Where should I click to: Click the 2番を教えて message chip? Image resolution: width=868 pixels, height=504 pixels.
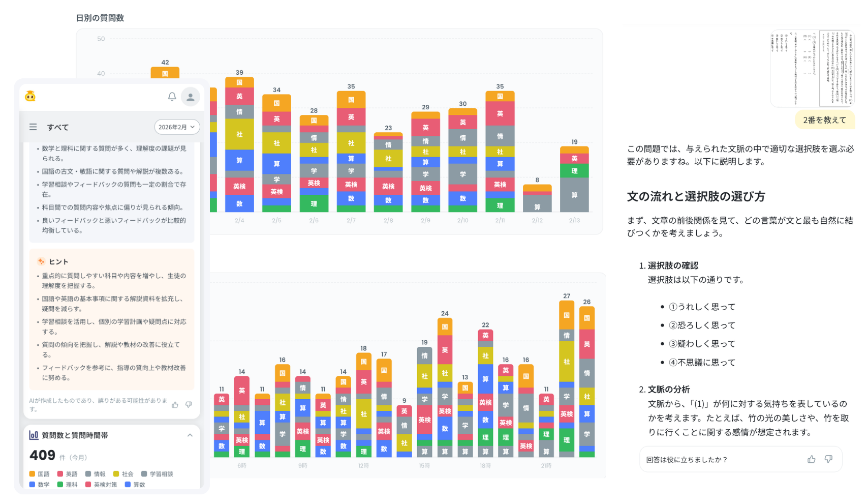click(x=824, y=120)
